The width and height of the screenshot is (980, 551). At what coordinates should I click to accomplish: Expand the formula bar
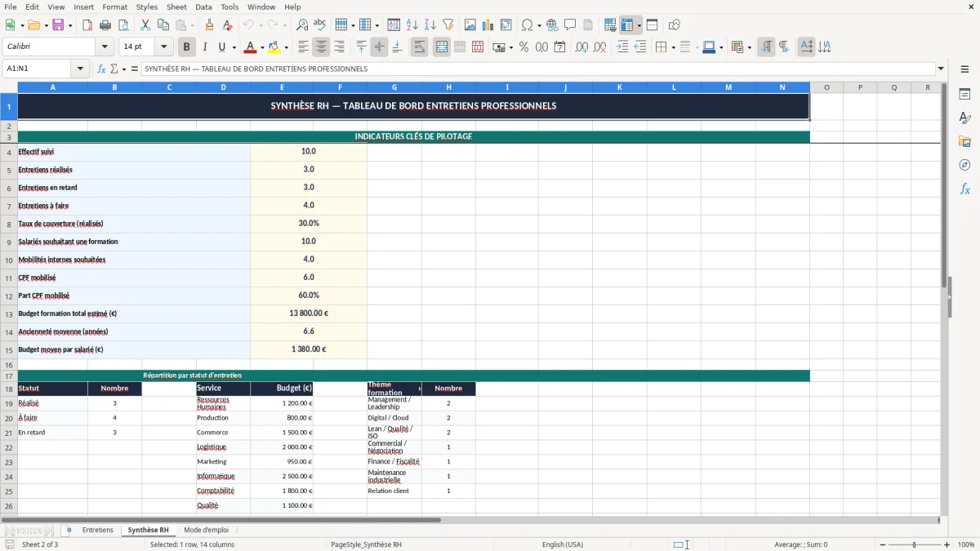[x=941, y=69]
